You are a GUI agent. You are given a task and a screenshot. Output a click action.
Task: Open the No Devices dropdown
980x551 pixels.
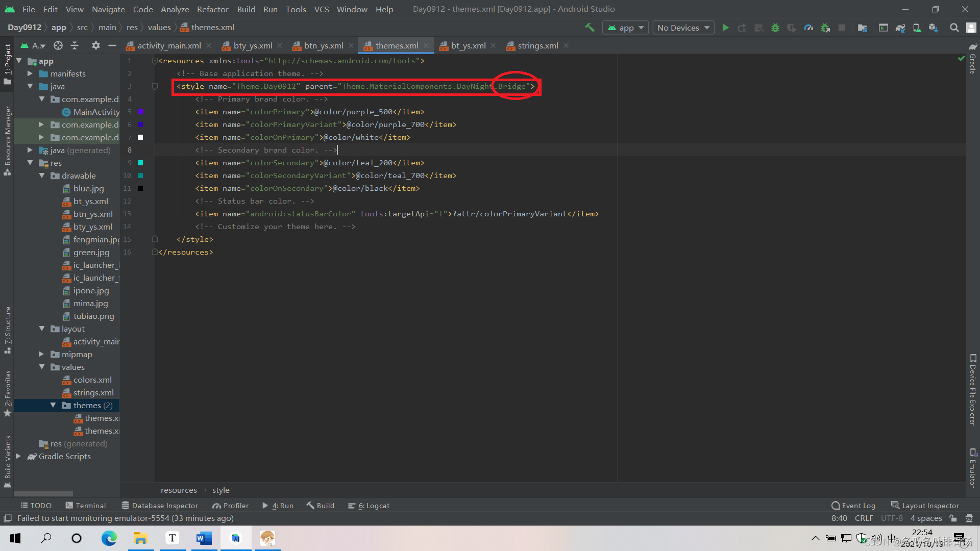coord(683,28)
